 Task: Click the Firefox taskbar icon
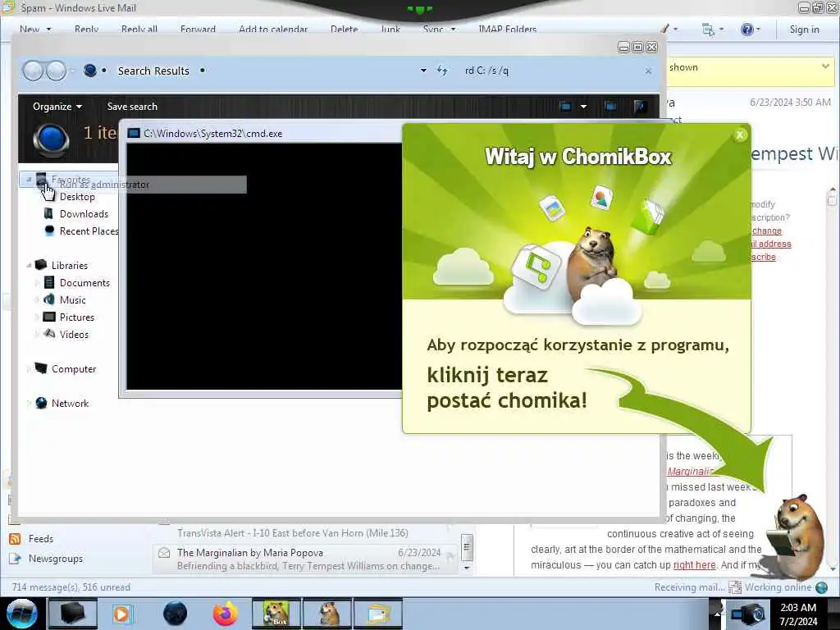225,614
